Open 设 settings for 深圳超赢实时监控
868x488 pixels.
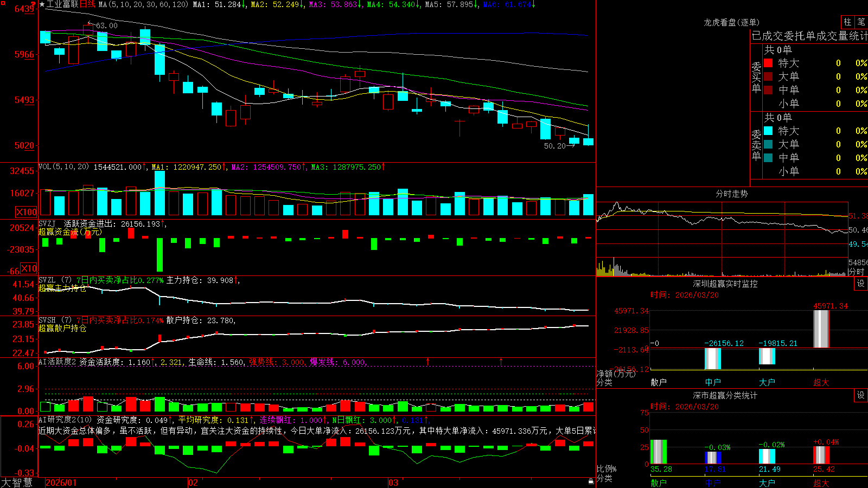coord(861,284)
